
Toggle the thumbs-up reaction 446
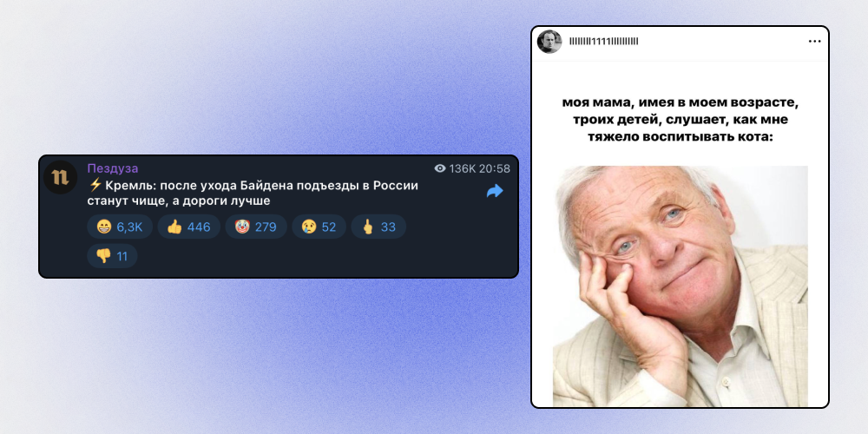point(188,227)
